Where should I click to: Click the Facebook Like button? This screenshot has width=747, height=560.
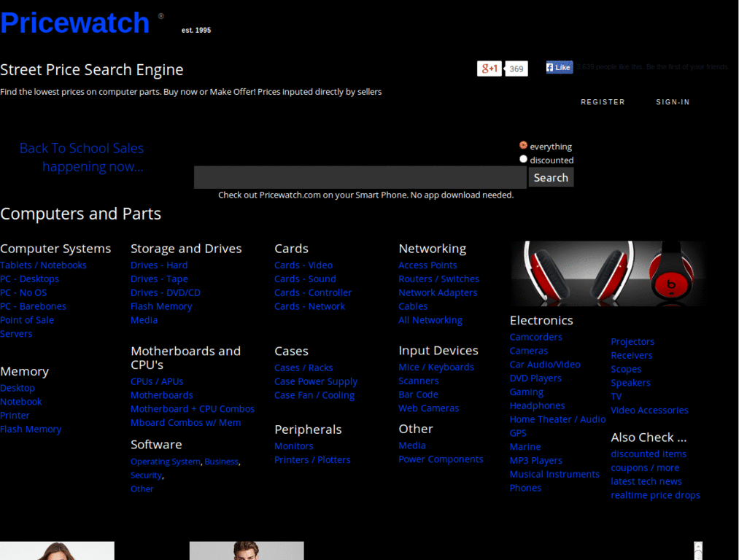pos(559,67)
